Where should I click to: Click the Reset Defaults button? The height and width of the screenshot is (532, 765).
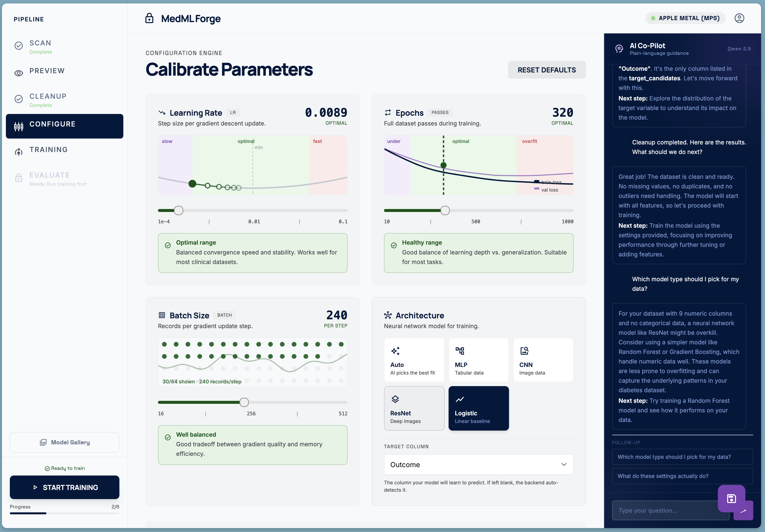click(x=546, y=70)
